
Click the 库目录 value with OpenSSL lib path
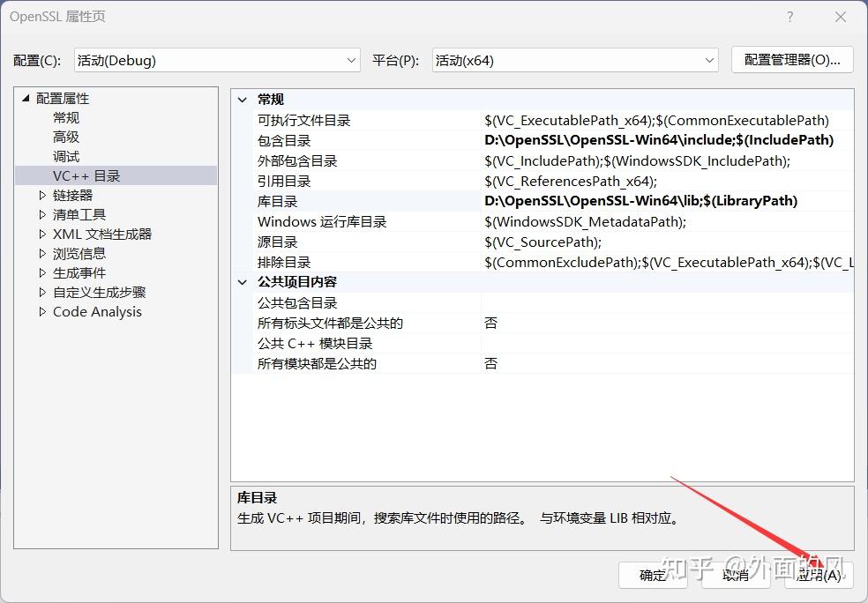(640, 201)
